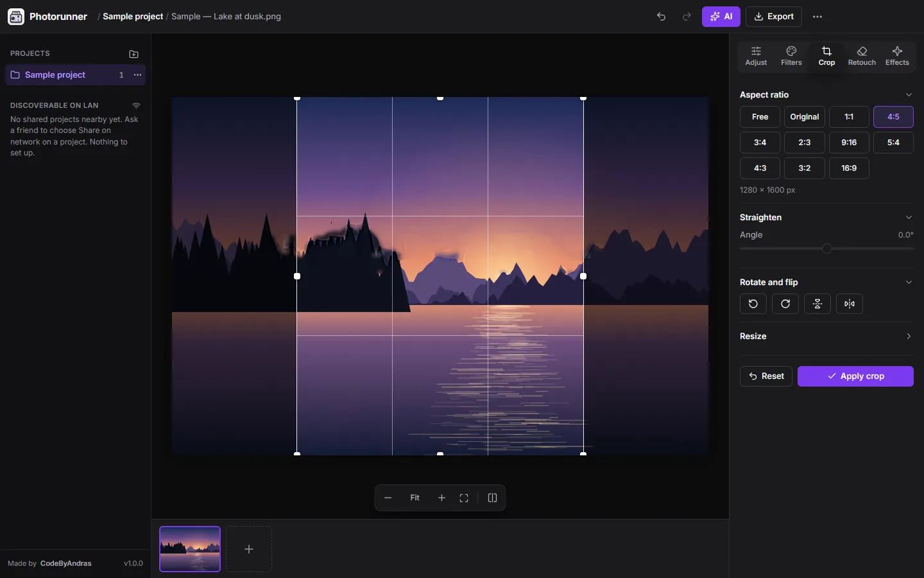Click the Lake at dusk.png file name
Image resolution: width=924 pixels, height=578 pixels.
pos(226,17)
